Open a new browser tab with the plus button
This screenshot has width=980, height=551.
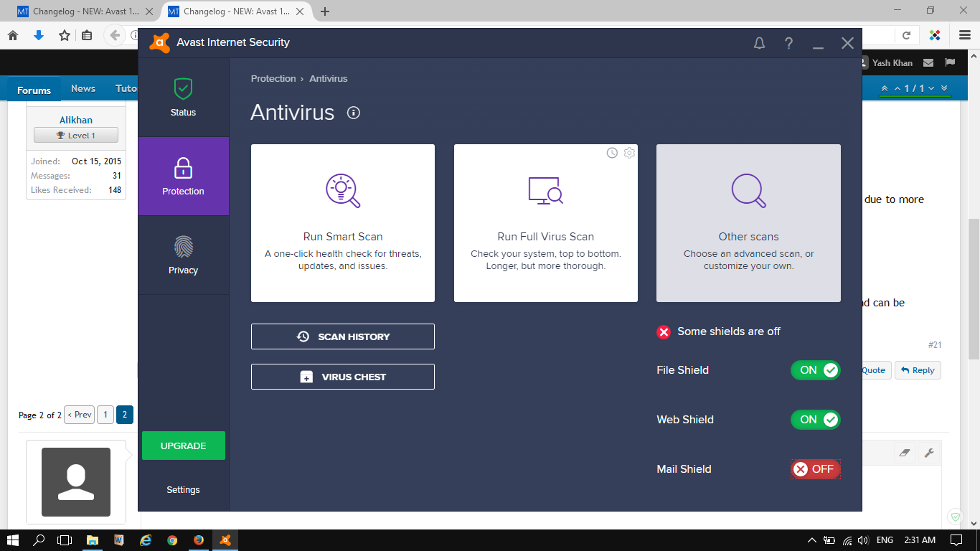pos(325,11)
